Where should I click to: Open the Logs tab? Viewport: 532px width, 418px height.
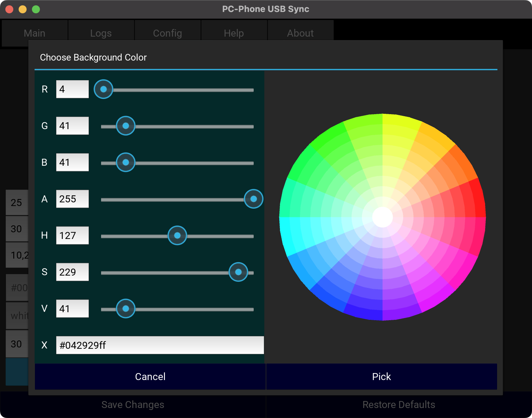pyautogui.click(x=101, y=33)
